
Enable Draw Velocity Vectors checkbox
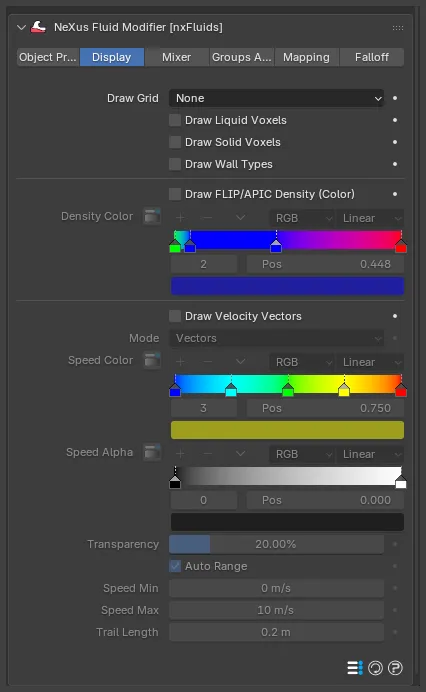tap(175, 316)
